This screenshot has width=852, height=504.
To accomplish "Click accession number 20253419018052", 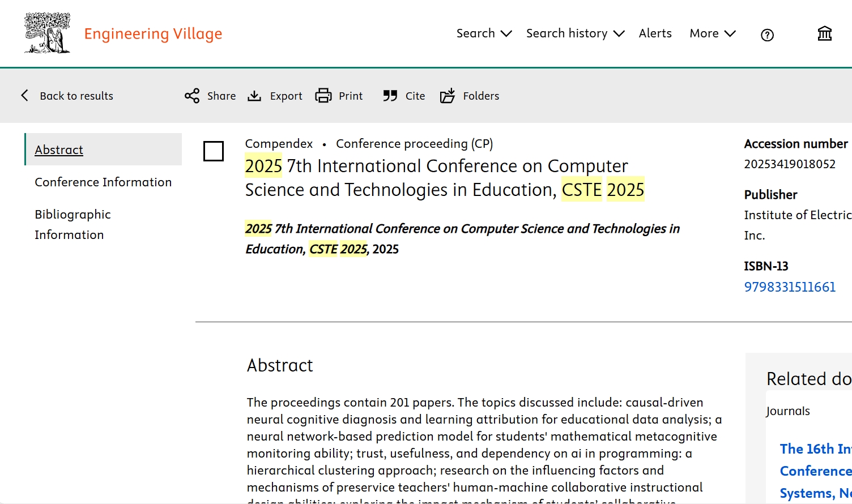I will click(790, 164).
